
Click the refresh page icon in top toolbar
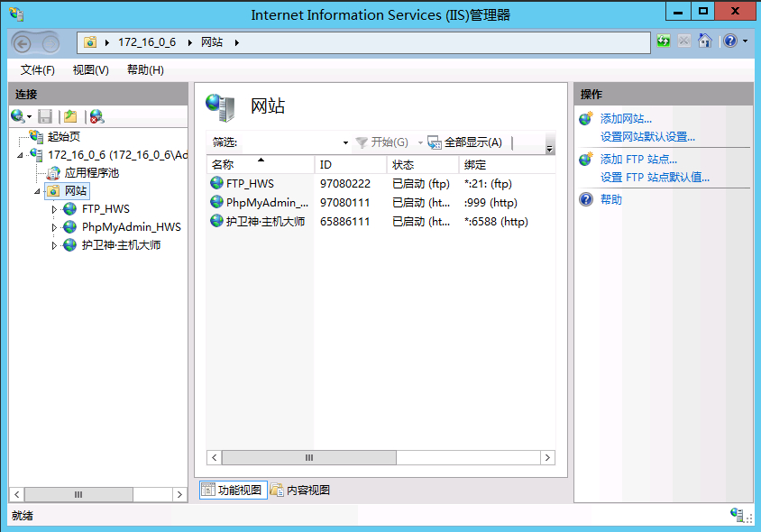tap(663, 41)
